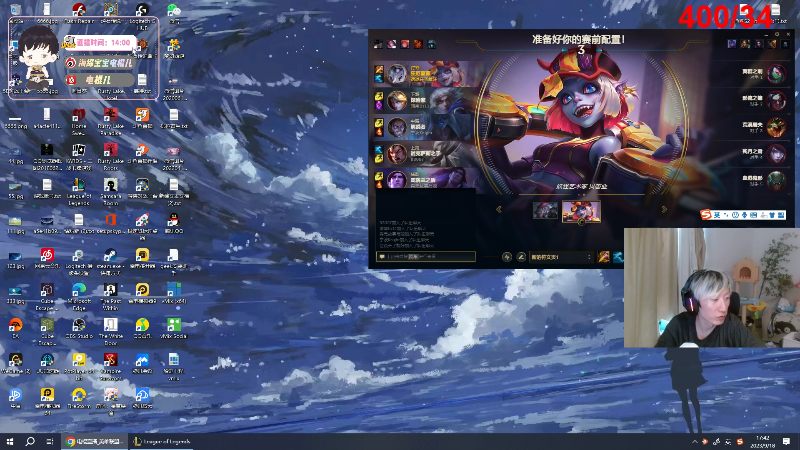Switch to the Chrome taskbar window

pos(95,441)
